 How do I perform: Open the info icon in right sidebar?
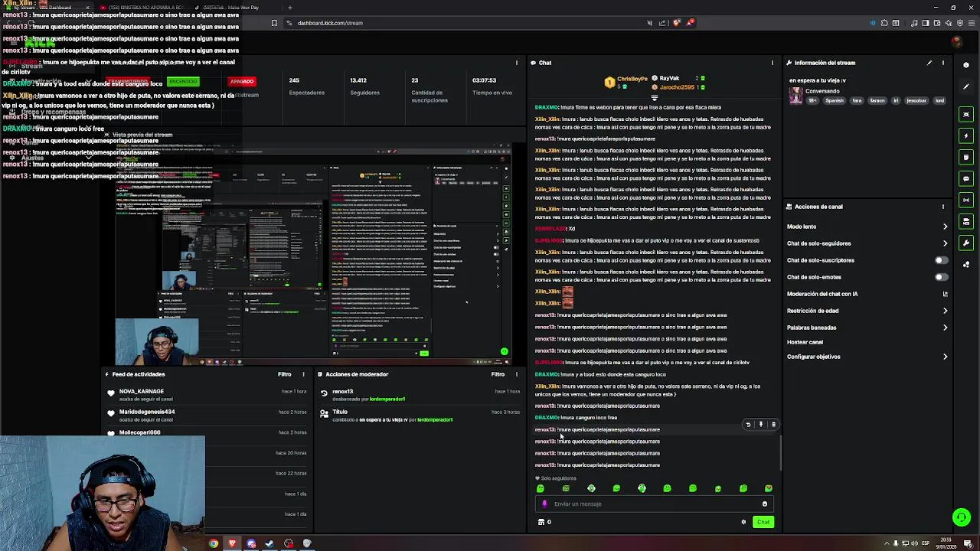coord(966,64)
